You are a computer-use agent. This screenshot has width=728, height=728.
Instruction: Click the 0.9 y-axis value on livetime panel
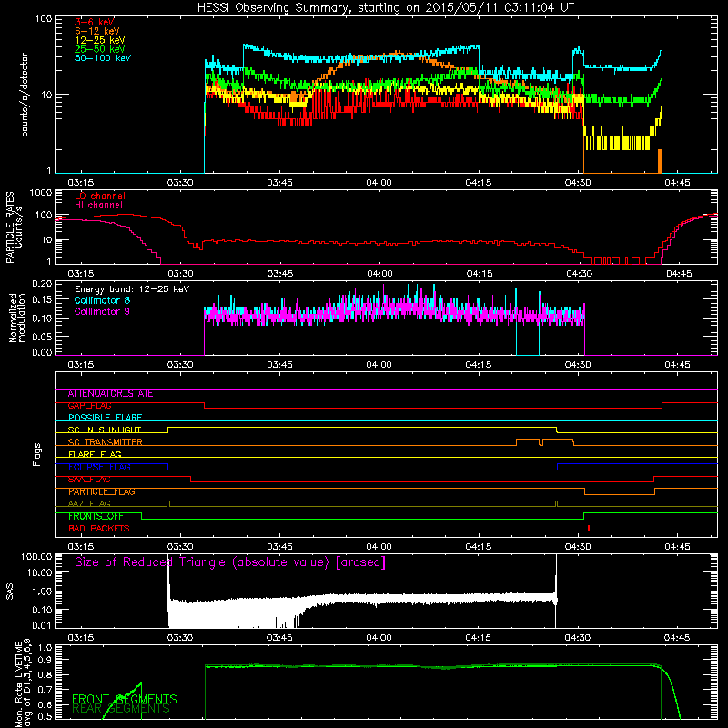(x=45, y=660)
